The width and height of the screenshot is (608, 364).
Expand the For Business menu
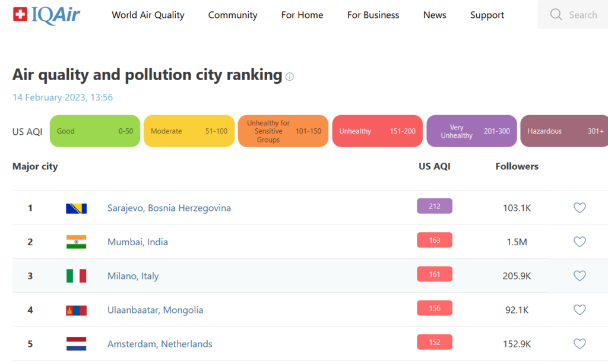[x=373, y=15]
